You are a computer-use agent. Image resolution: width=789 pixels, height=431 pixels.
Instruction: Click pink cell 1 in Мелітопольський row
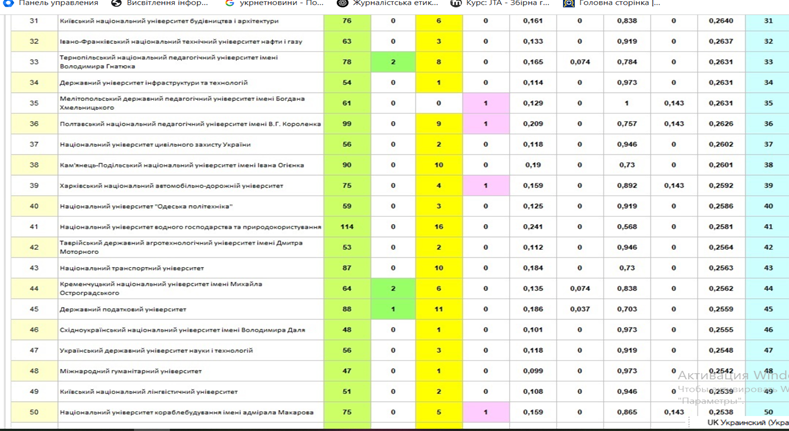coord(486,103)
